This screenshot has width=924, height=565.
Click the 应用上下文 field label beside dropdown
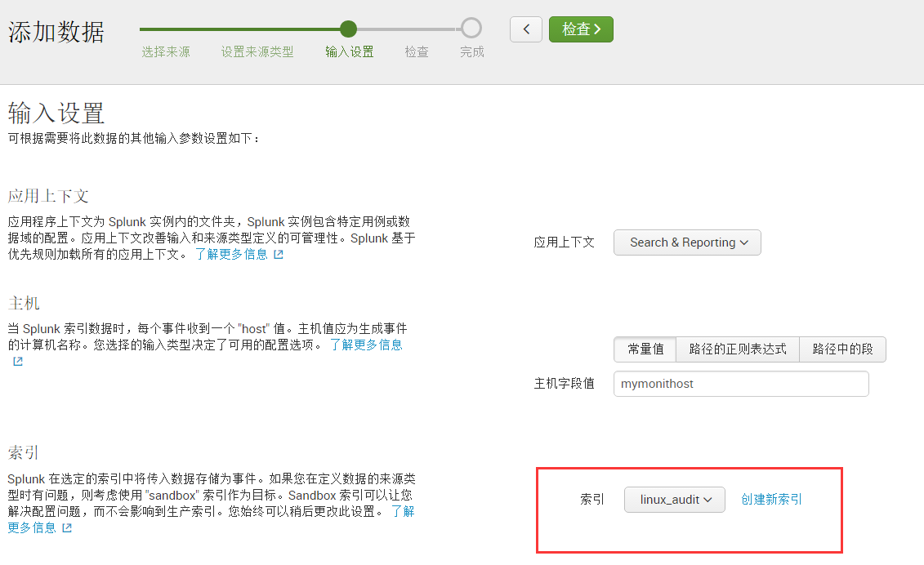pyautogui.click(x=564, y=242)
